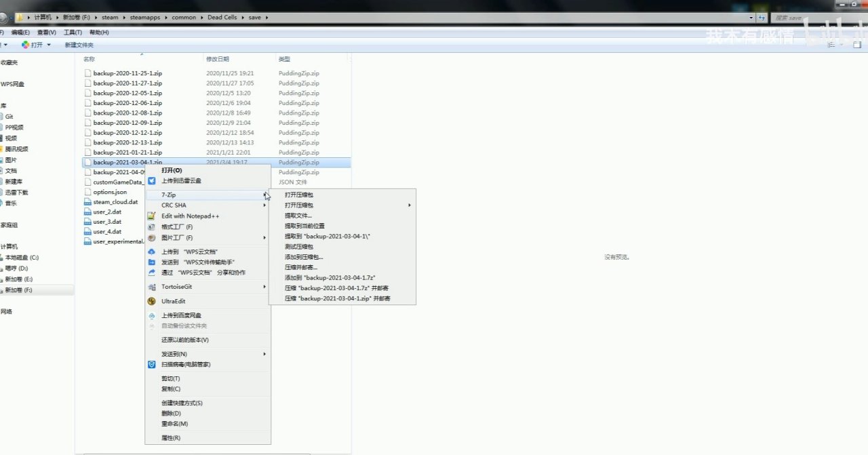This screenshot has width=868, height=455.
Task: Choose 属性(R) in context menu
Action: (208, 438)
